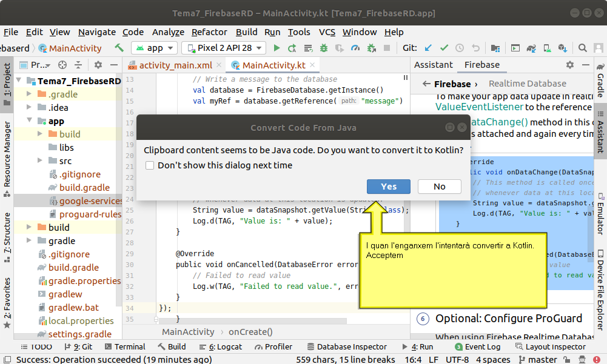Click the Search Everywhere magnifier icon

click(x=582, y=48)
